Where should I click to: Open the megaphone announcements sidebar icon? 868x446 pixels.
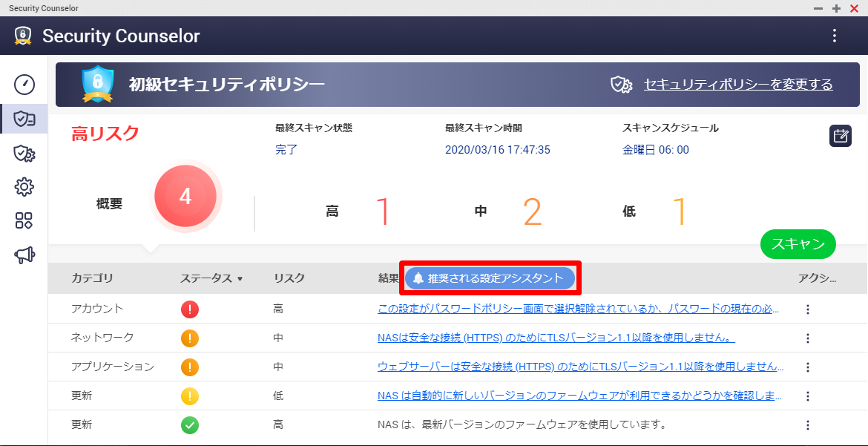[x=24, y=255]
